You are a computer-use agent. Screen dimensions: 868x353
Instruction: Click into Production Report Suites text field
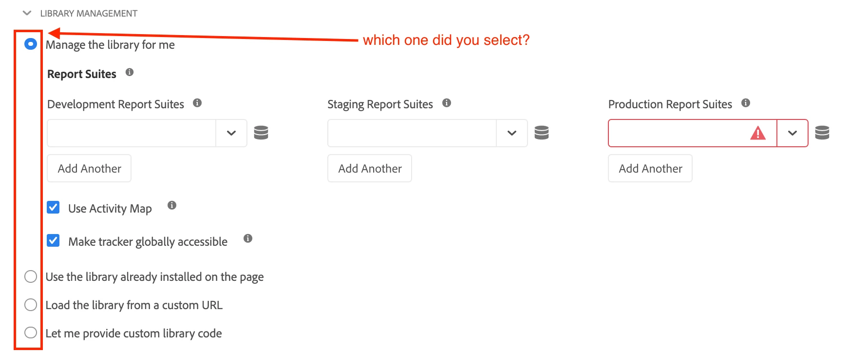point(677,133)
